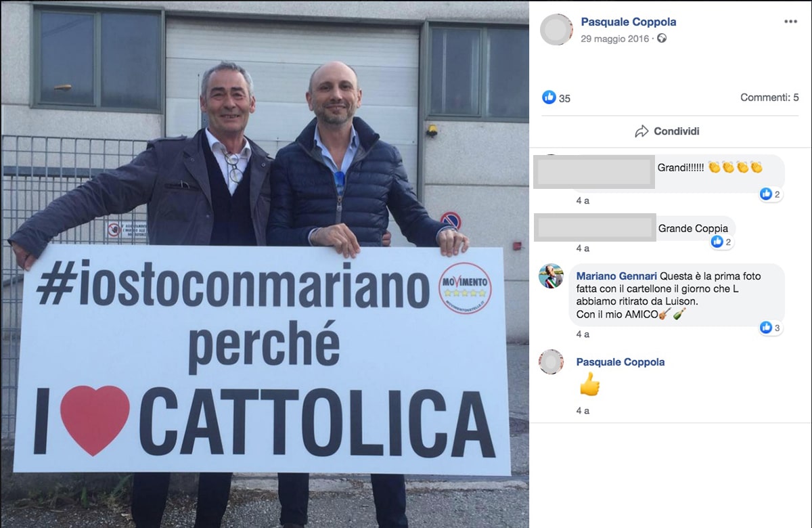Viewport: 812px width, 528px height.
Task: Click Pasquale Coppola name in comment reply
Action: 621,362
